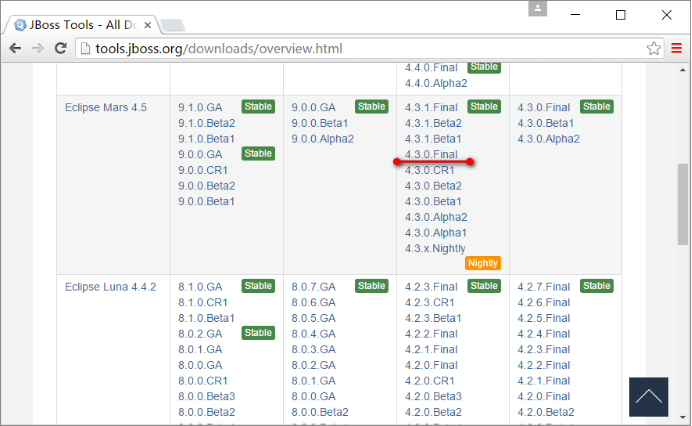
Task: Open the 9.1.0.GA download link
Action: (x=200, y=108)
